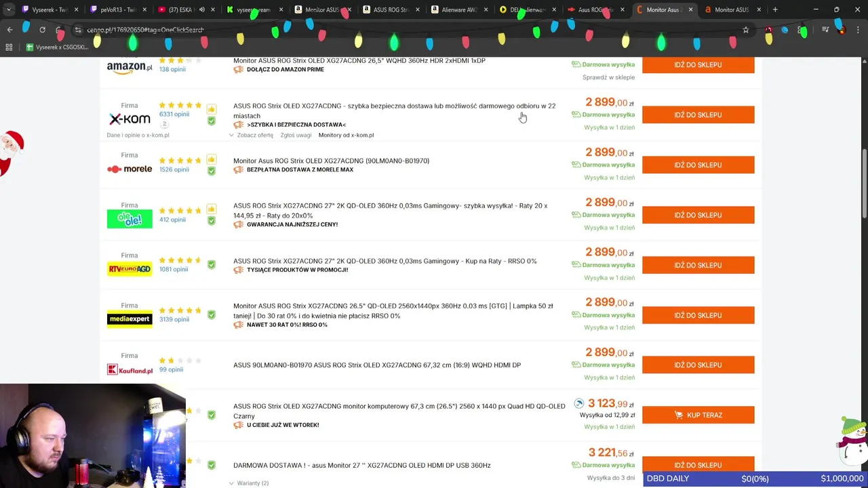Expand Zobacz ofertę for x-kom offer
Viewport: 868px width, 488px height.
(x=251, y=135)
